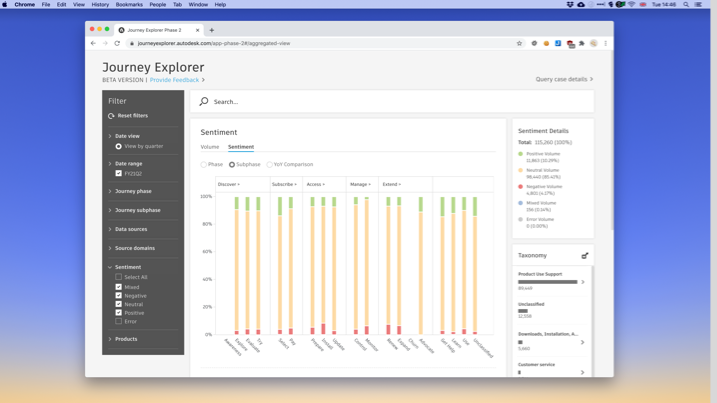Image resolution: width=717 pixels, height=403 pixels.
Task: Click the Reset filters refresh icon
Action: click(x=111, y=116)
